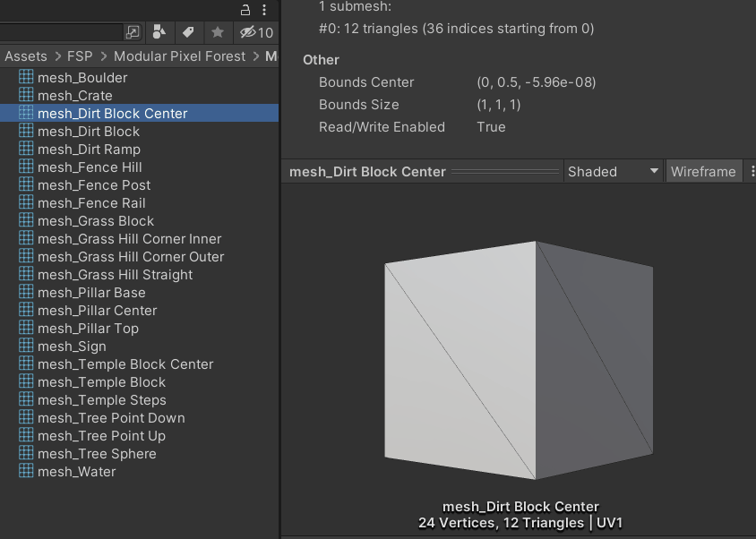Toggle the Wireframe preview button
The height and width of the screenshot is (539, 756).
pos(703,172)
